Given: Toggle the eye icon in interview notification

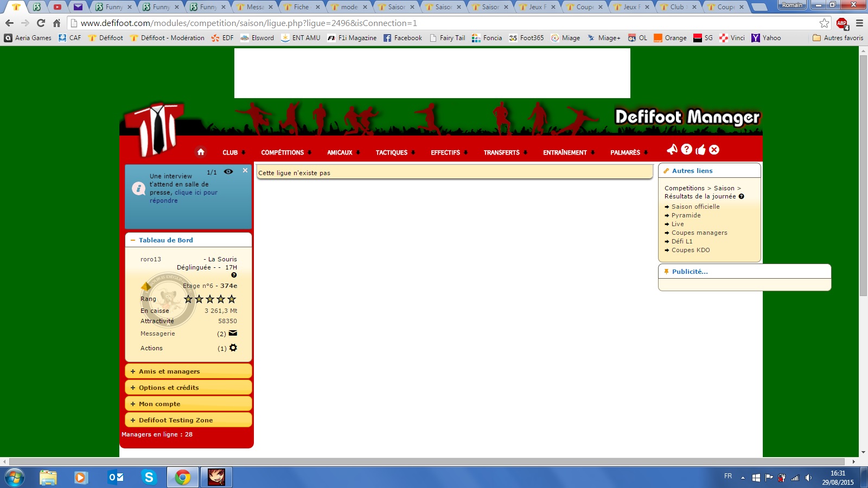Looking at the screenshot, I should coord(228,171).
